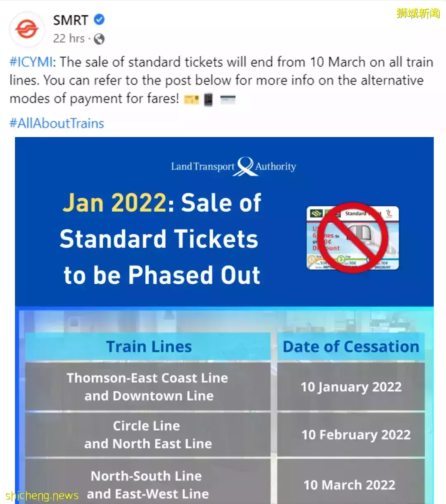Click the 10 January 2022 date cell
Image resolution: width=446 pixels, height=504 pixels.
click(351, 387)
